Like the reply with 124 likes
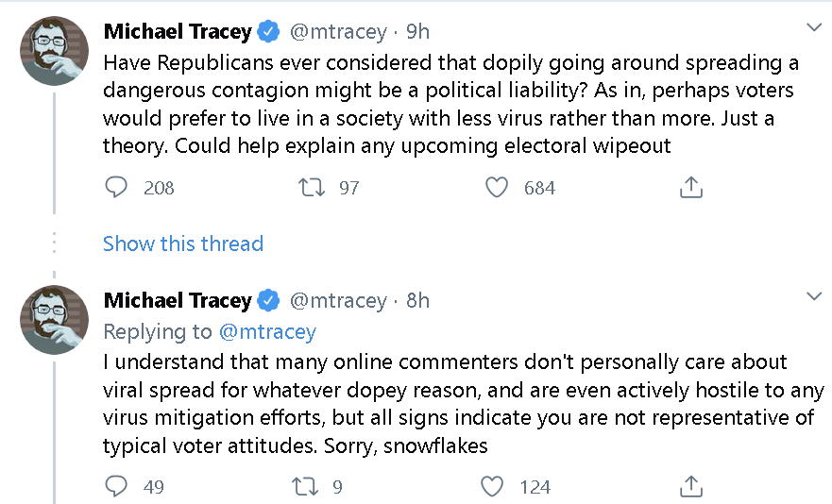This screenshot has width=832, height=504. (x=492, y=486)
